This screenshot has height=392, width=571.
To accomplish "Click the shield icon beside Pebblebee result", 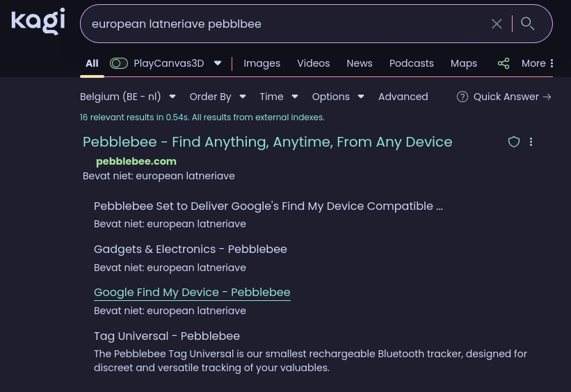I will [x=514, y=142].
